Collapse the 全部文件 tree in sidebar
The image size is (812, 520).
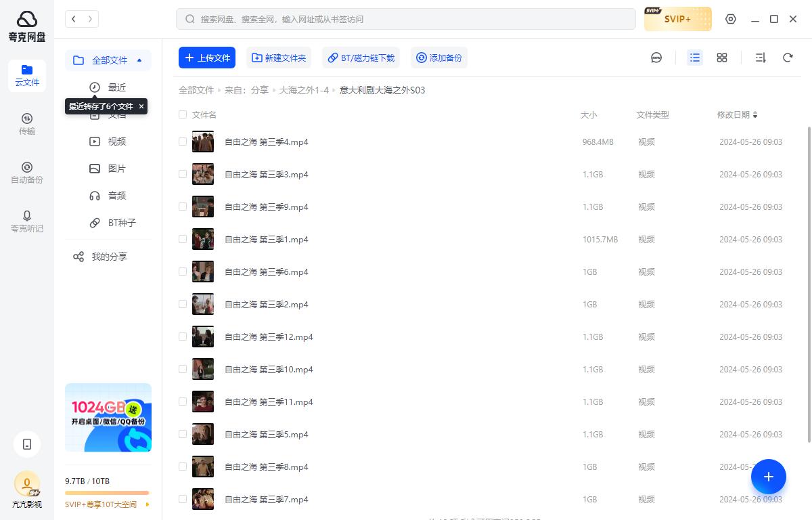click(139, 60)
